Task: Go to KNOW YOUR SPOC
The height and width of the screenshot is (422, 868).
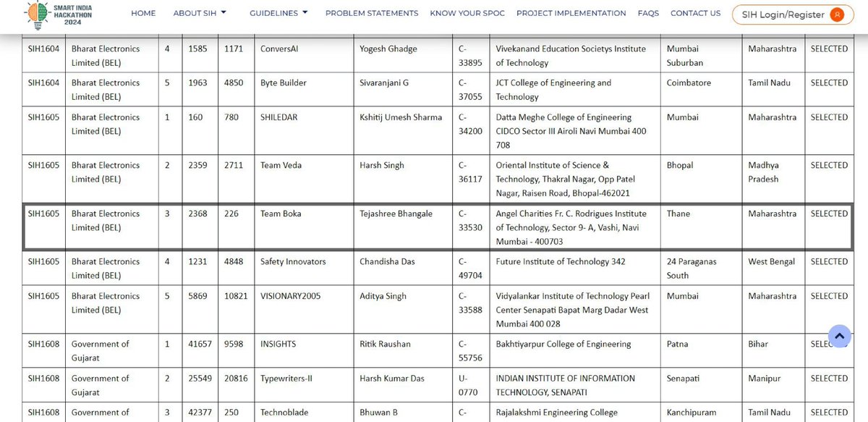Action: [467, 13]
